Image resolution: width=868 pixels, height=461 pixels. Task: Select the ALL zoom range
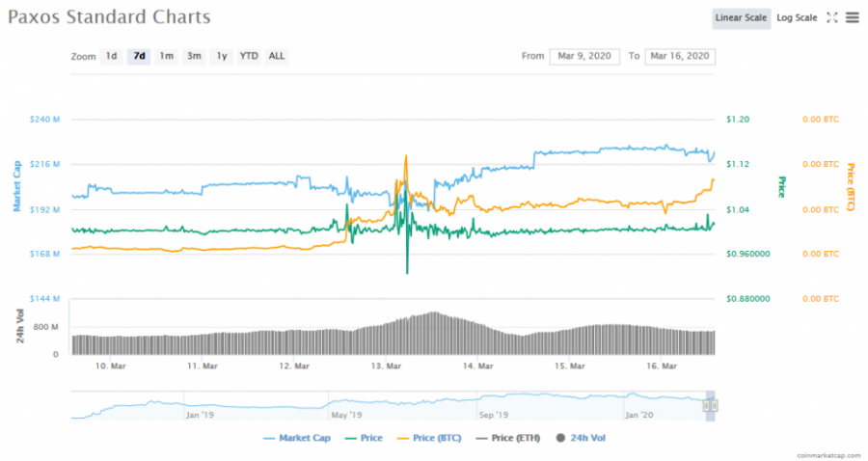[x=276, y=56]
